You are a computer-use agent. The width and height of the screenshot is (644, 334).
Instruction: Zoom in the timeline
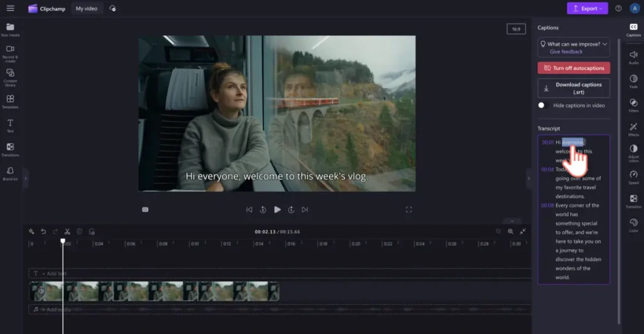tap(511, 231)
